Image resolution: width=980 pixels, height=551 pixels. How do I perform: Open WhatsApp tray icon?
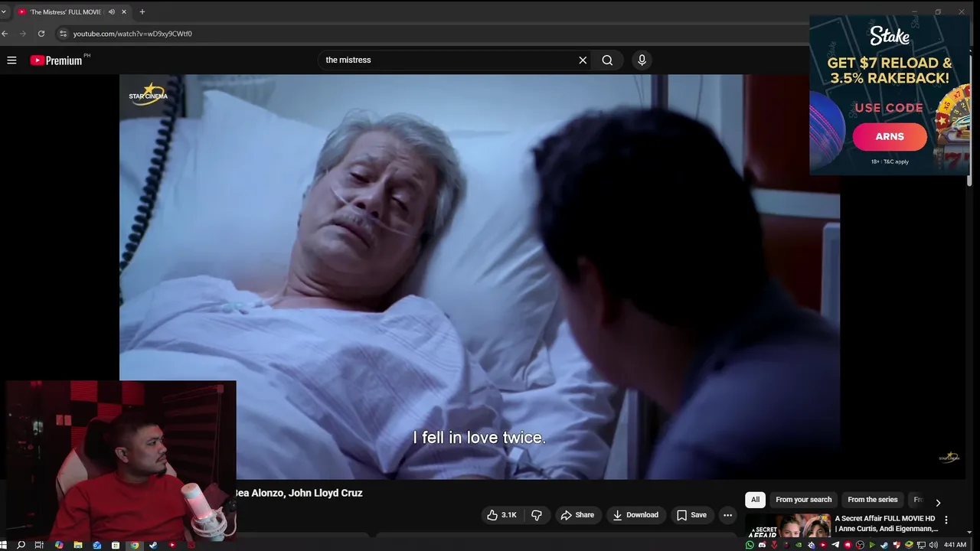pos(750,545)
